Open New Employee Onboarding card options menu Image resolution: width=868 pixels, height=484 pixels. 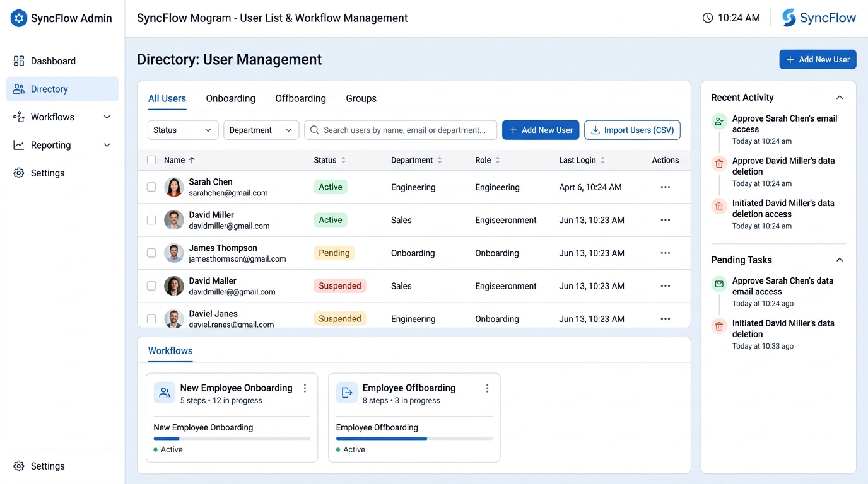(305, 388)
